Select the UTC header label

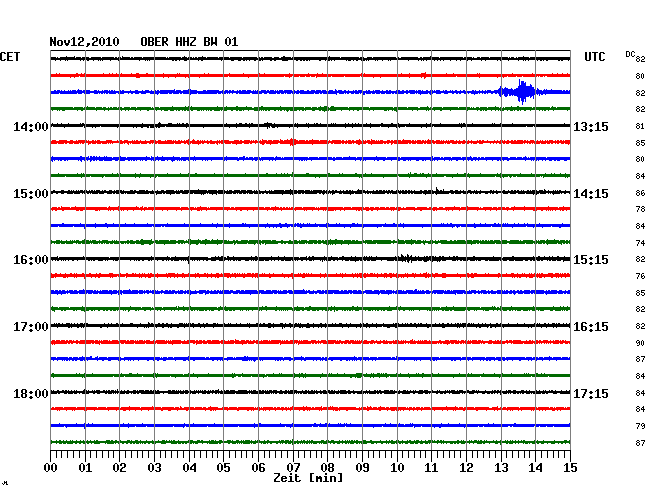coord(594,57)
